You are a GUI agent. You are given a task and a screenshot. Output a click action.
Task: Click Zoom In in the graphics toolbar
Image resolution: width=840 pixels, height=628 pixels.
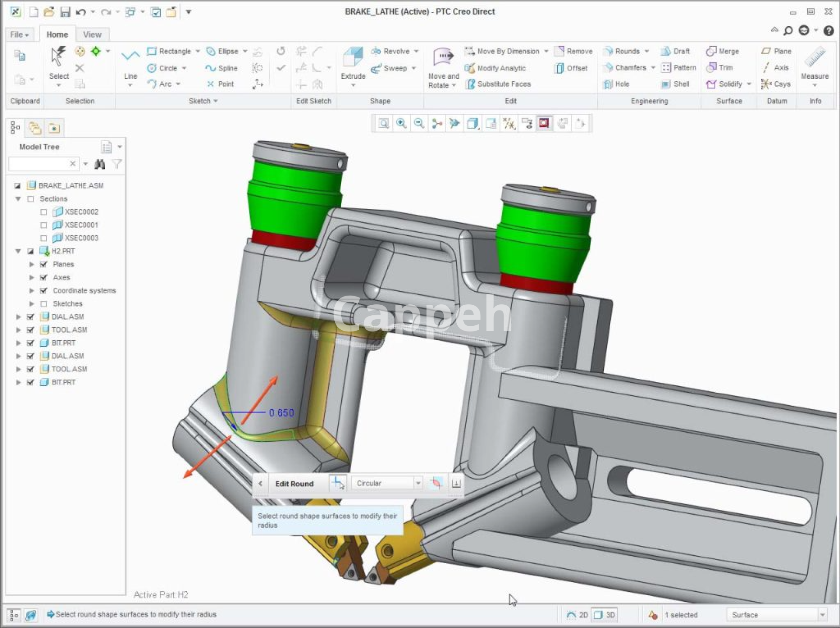point(401,124)
